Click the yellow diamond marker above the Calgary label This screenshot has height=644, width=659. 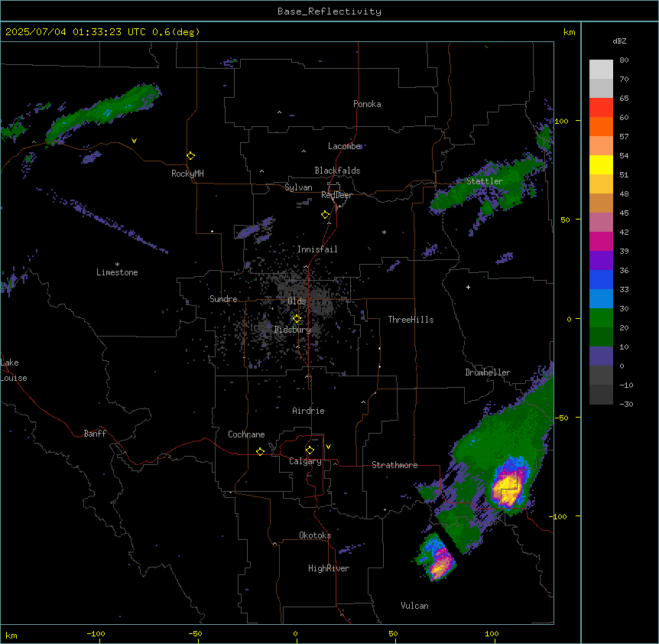coord(310,450)
